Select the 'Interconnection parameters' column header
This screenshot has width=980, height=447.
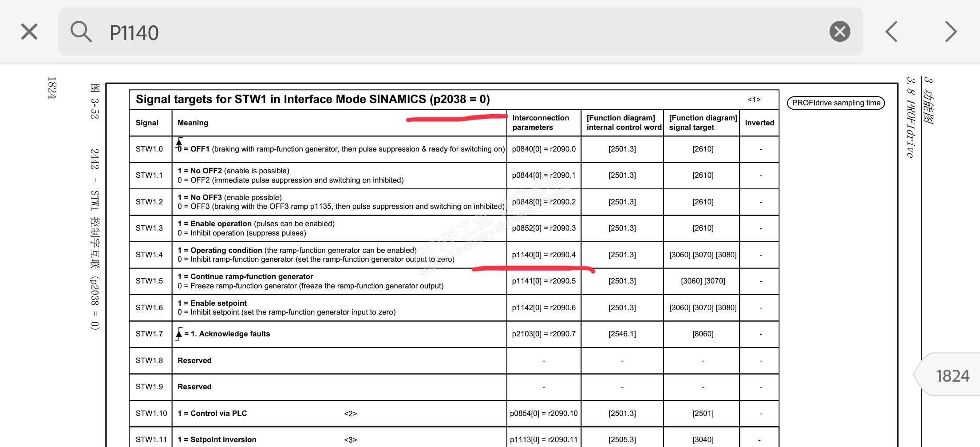541,123
